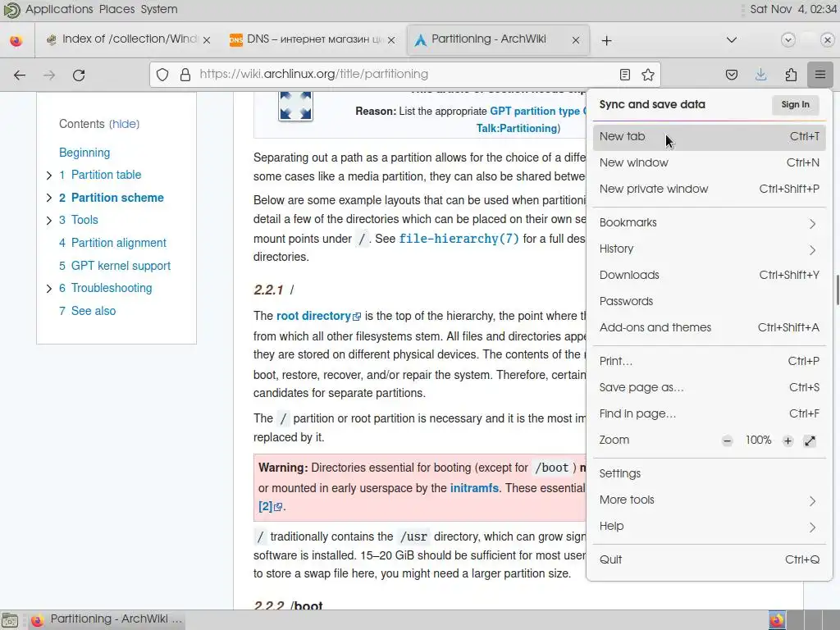Toggle reader view icon in address bar
Screen dimensions: 840x630
(x=624, y=75)
